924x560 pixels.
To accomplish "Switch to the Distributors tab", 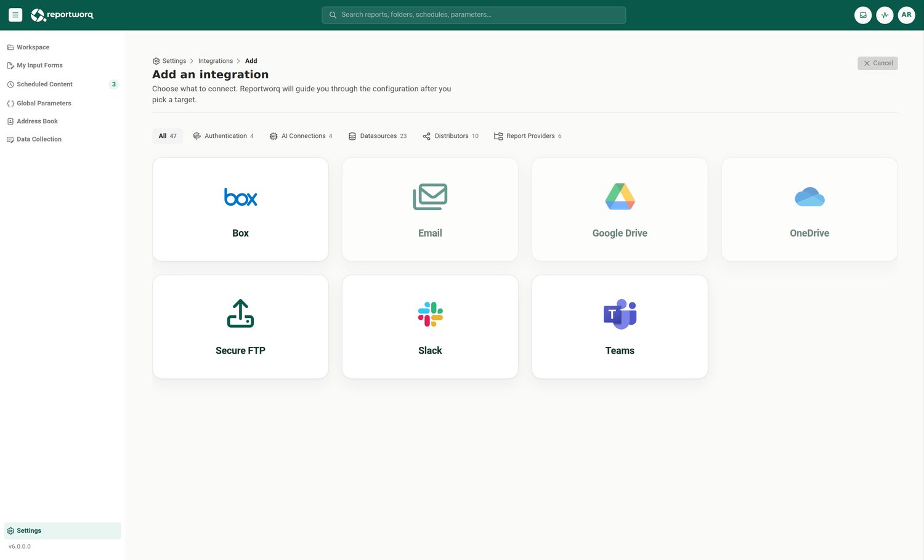I will tap(450, 136).
